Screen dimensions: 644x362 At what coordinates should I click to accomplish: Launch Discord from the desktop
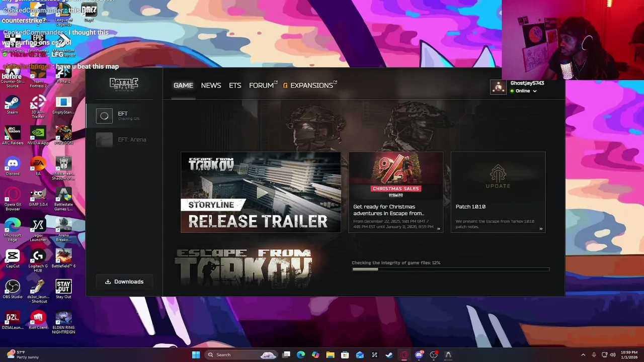point(13,166)
